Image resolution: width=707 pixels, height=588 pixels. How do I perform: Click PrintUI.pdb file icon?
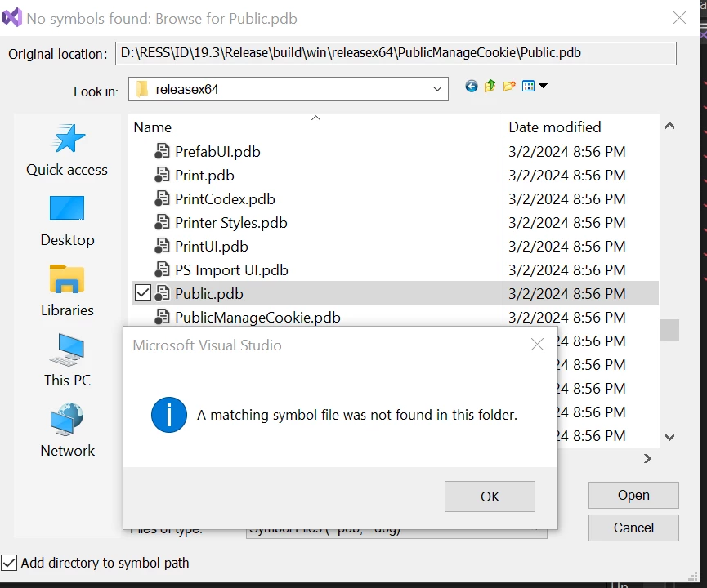click(x=162, y=246)
